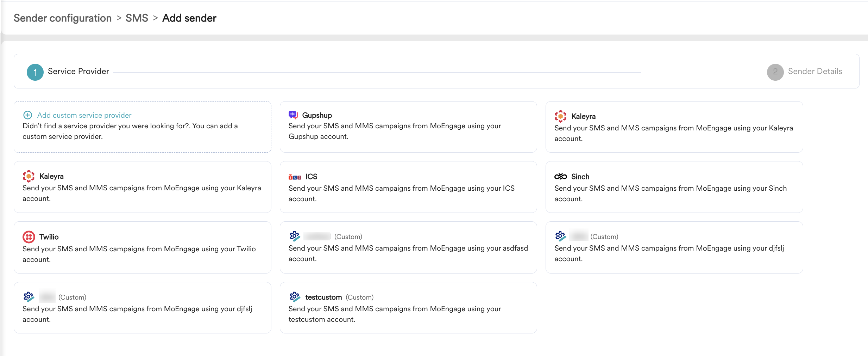
Task: Select step 1 Service Provider
Action: click(35, 72)
